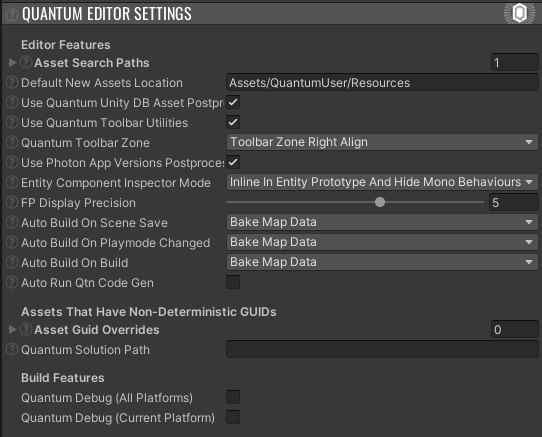Click help icon for Auto Build On Playmode Changed
The image size is (542, 437).
[x=12, y=243]
